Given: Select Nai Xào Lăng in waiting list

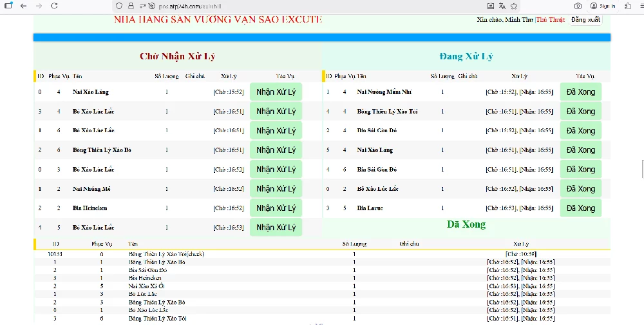Looking at the screenshot, I should [91, 92].
